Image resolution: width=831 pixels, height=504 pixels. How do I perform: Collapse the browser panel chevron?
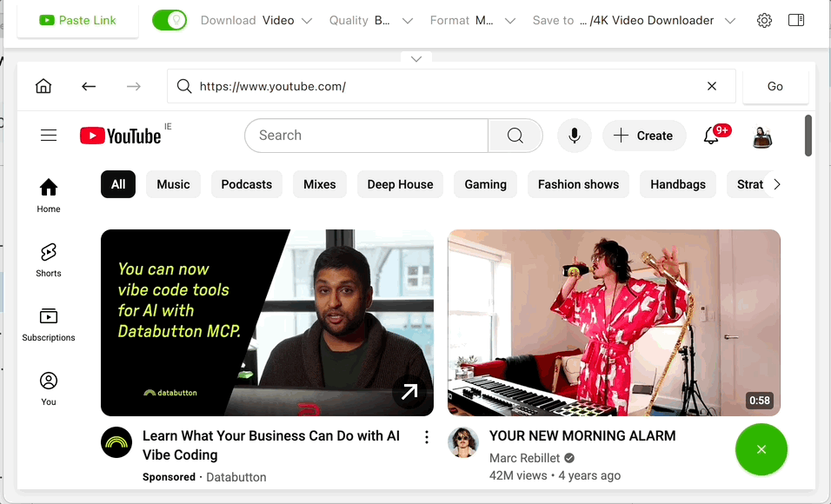point(416,58)
